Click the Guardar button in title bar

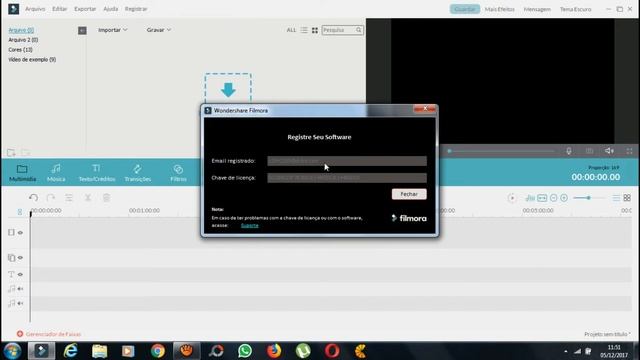click(464, 9)
